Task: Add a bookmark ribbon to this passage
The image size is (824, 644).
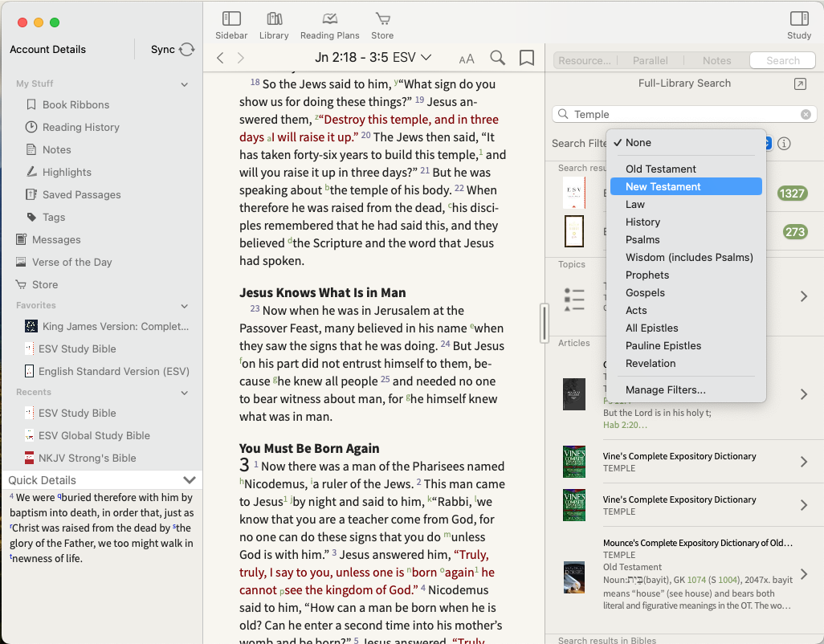Action: point(527,58)
